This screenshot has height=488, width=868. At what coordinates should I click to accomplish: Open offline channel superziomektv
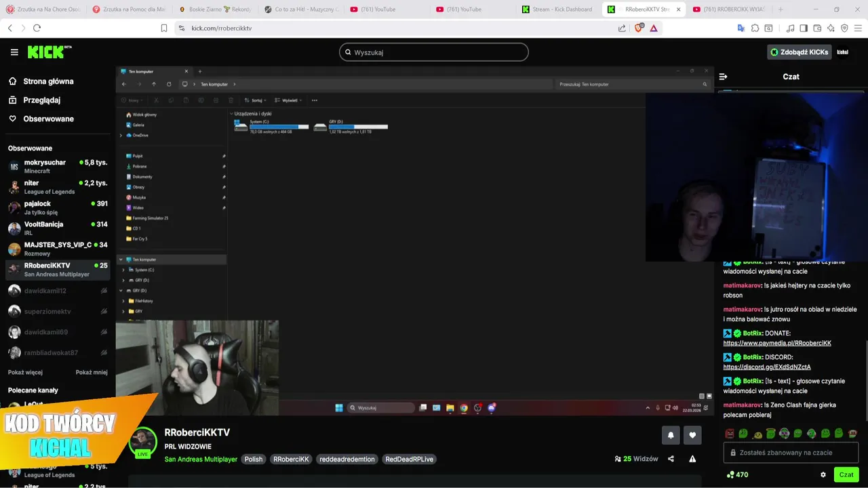pos(57,311)
